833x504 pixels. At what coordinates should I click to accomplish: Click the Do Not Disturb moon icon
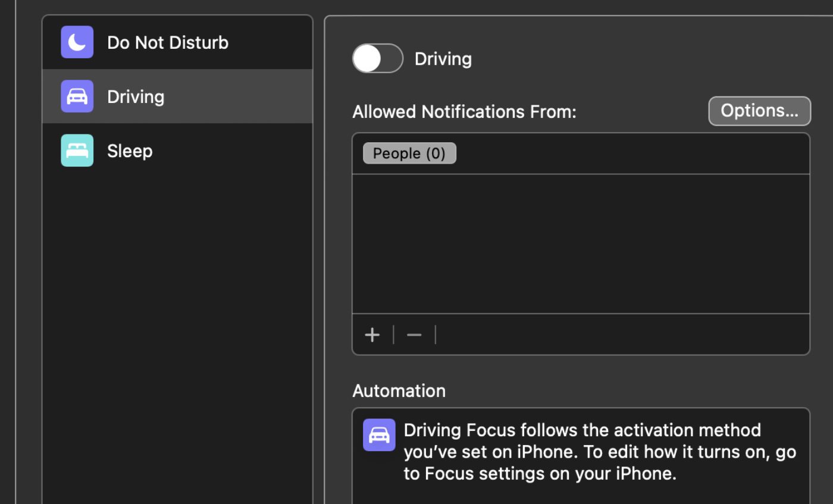coord(77,42)
